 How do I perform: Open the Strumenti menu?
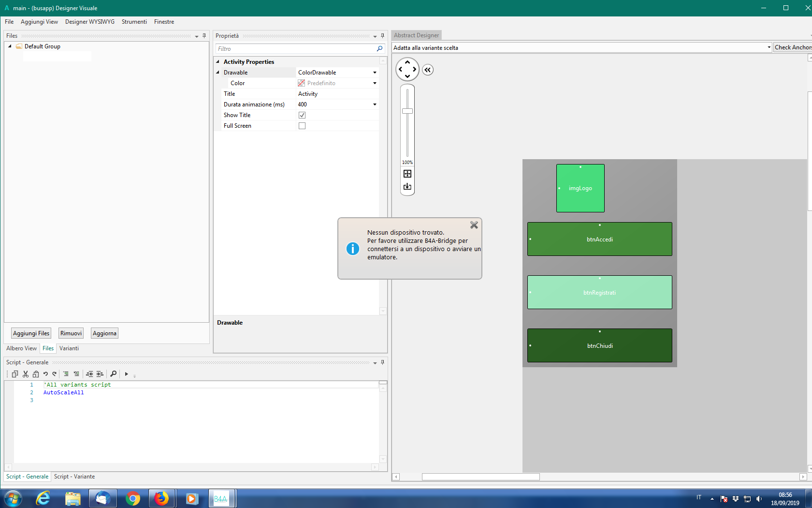point(134,22)
